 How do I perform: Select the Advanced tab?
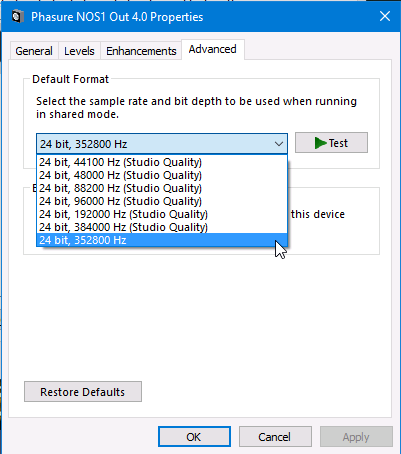click(213, 49)
